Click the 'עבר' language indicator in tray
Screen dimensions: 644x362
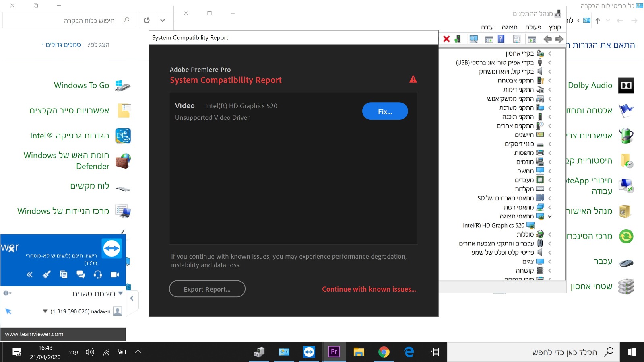click(73, 352)
